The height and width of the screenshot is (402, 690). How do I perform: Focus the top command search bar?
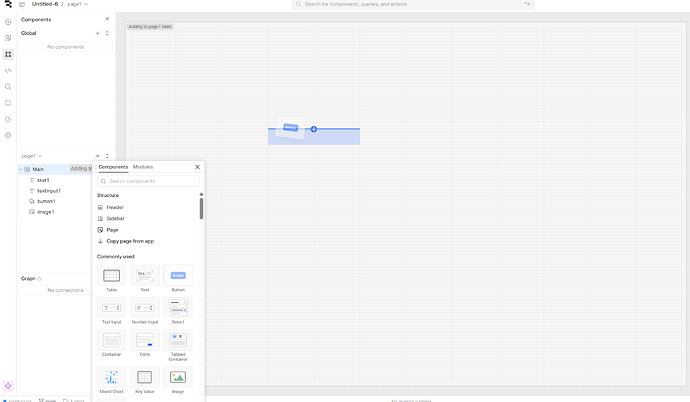click(x=413, y=4)
